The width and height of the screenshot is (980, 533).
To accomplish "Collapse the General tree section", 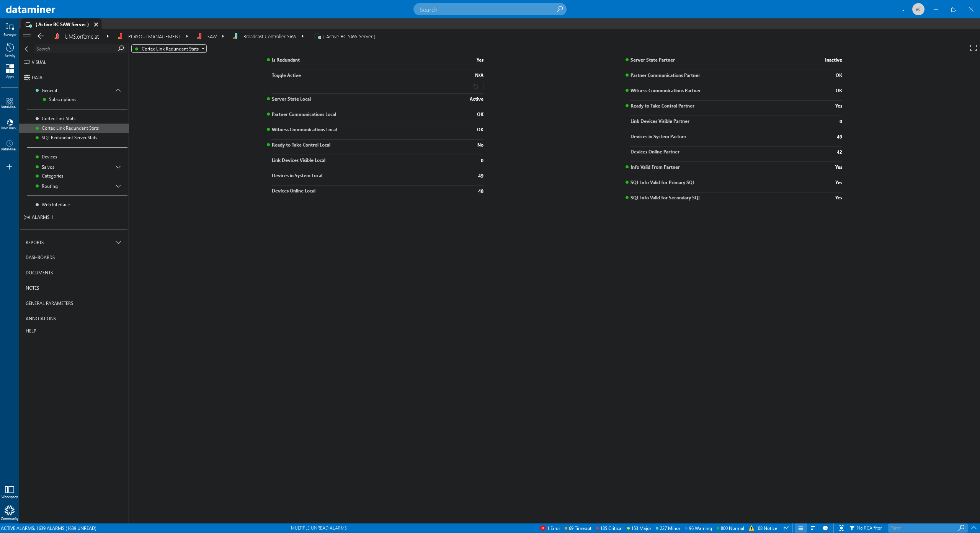I will click(118, 90).
